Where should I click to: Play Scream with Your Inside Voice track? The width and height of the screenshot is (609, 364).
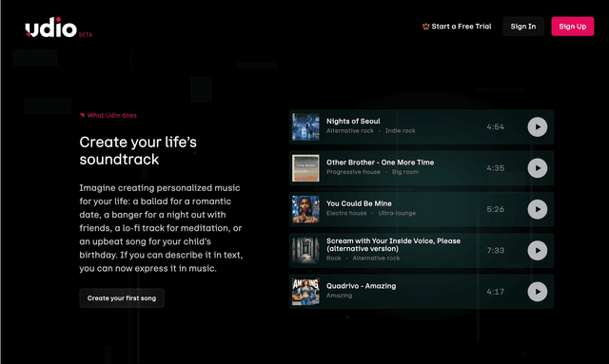pyautogui.click(x=537, y=250)
